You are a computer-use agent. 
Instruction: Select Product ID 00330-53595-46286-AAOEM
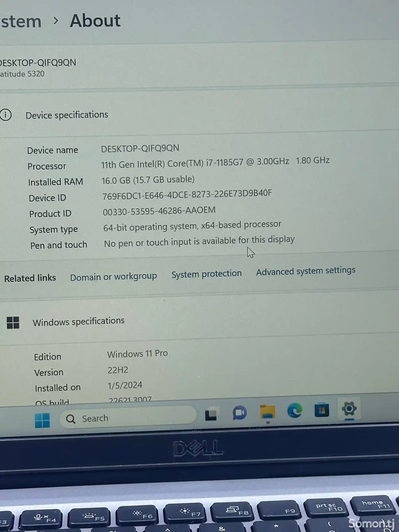tap(159, 211)
